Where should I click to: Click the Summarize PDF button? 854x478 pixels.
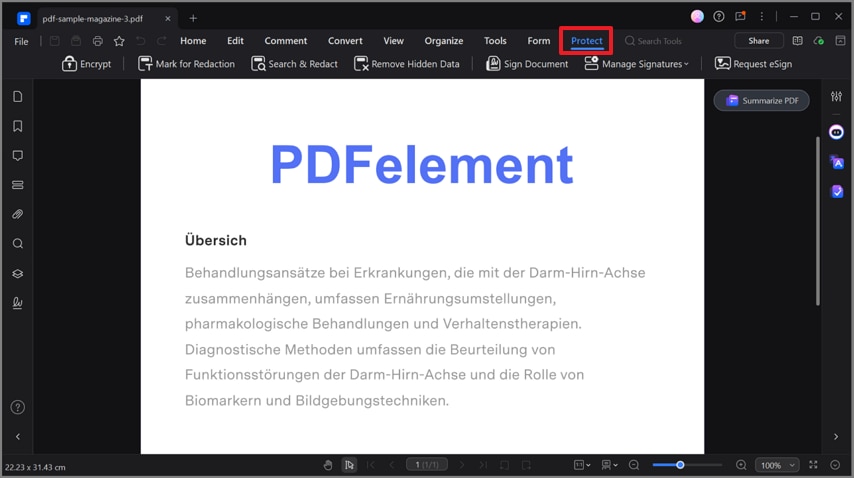click(x=761, y=101)
